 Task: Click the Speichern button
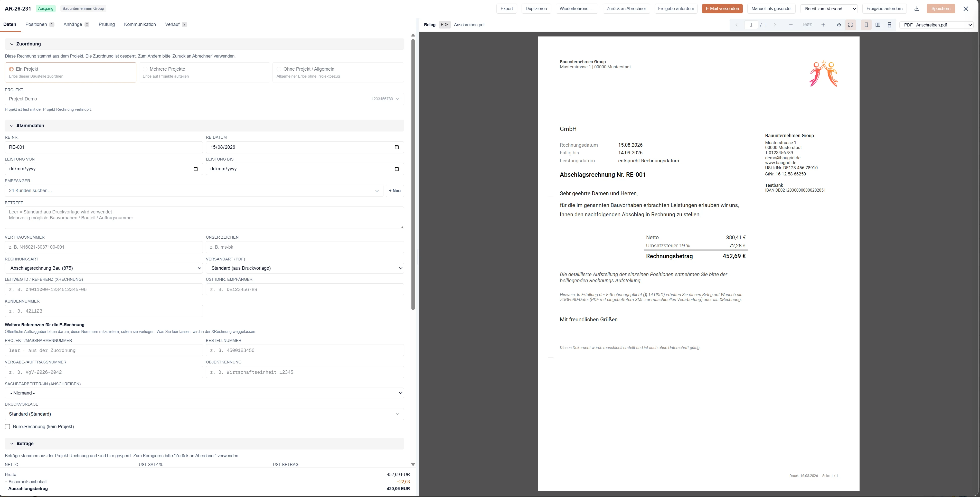(x=941, y=9)
